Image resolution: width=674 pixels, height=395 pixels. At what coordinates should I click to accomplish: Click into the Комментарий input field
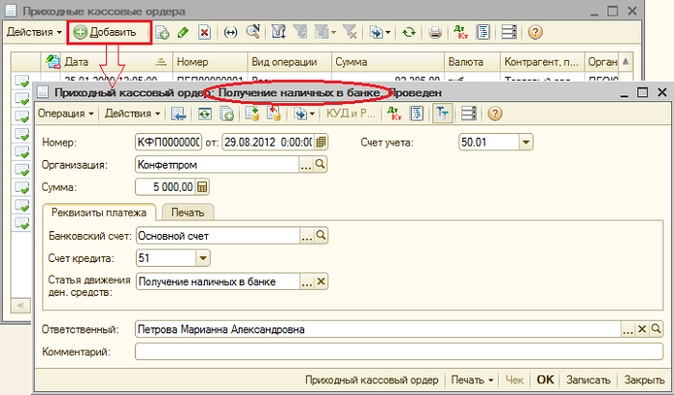[399, 352]
